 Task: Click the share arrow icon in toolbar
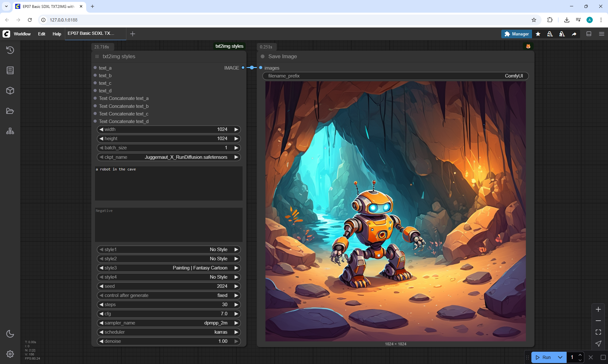tap(574, 34)
